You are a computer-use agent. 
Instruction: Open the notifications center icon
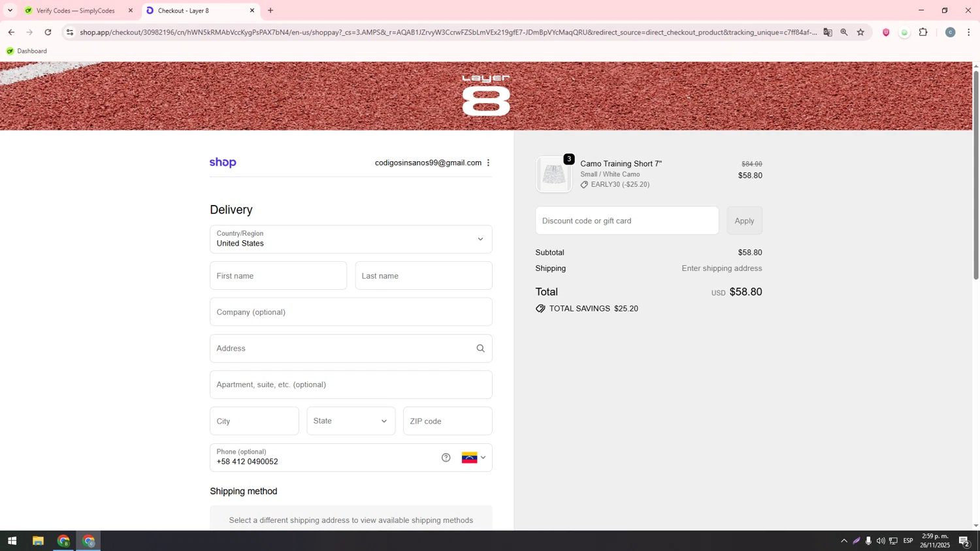click(964, 541)
